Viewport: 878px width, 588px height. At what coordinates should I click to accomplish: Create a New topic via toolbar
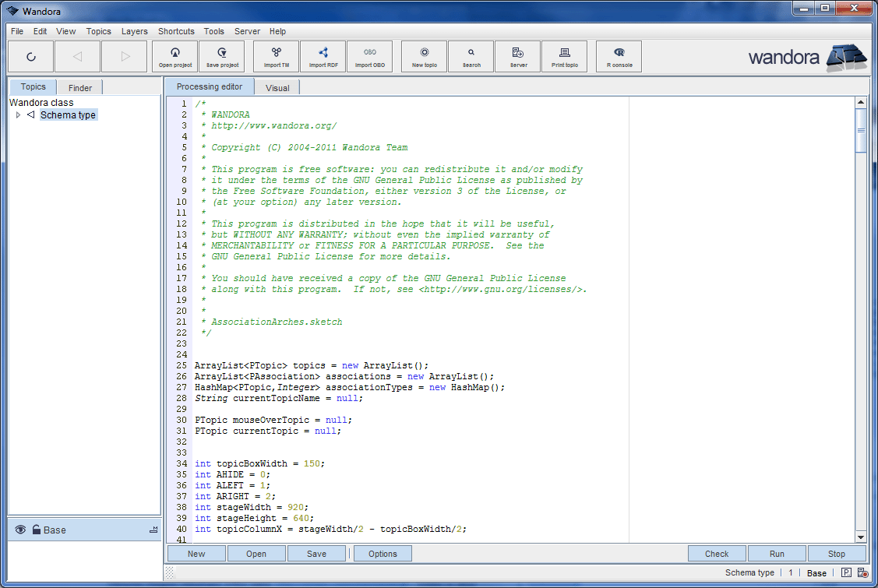423,56
